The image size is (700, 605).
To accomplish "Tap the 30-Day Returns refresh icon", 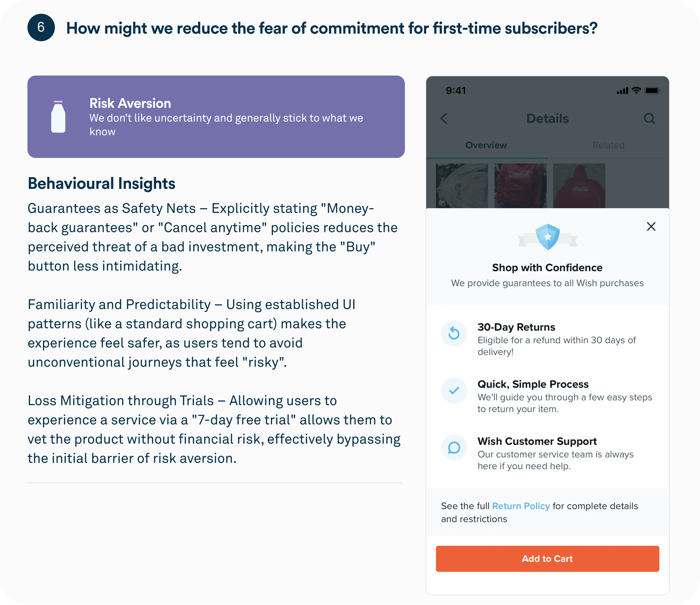I will click(x=454, y=334).
